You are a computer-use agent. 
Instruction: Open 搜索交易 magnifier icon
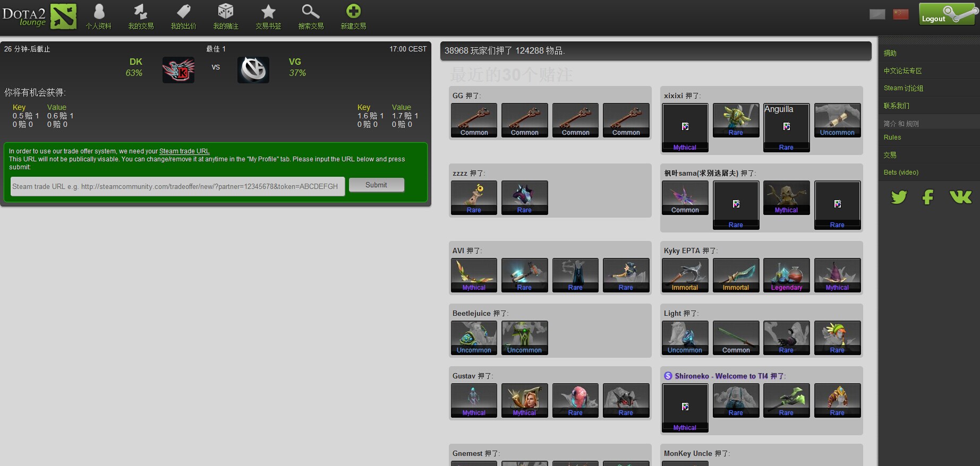pos(311,16)
